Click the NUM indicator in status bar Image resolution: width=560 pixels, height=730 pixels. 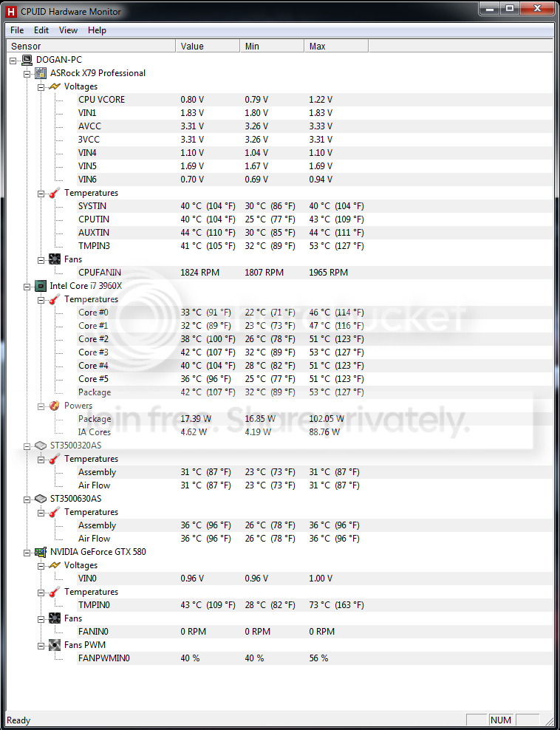(501, 720)
